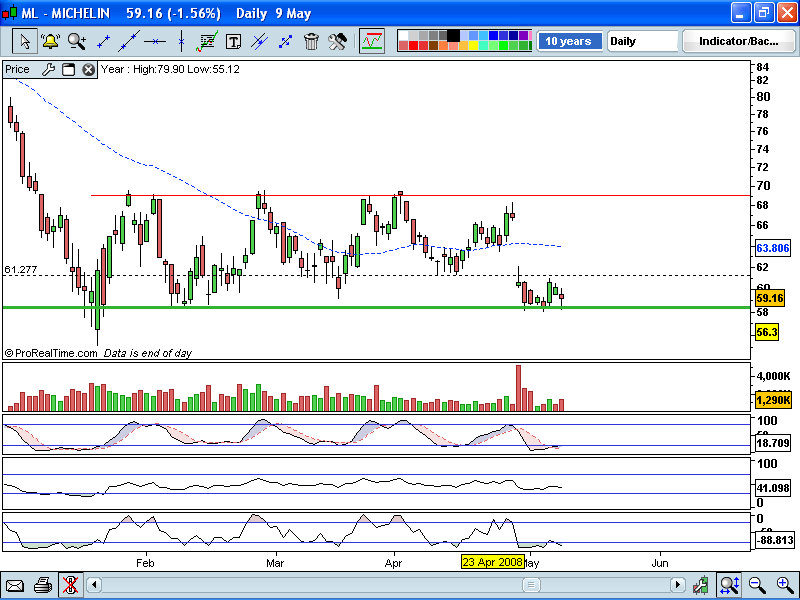Screen dimensions: 800x600
Task: Click the Price panel label
Action: coord(17,69)
